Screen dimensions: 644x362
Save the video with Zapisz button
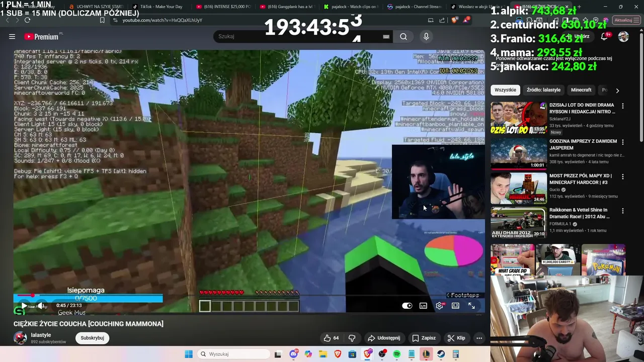pyautogui.click(x=424, y=338)
